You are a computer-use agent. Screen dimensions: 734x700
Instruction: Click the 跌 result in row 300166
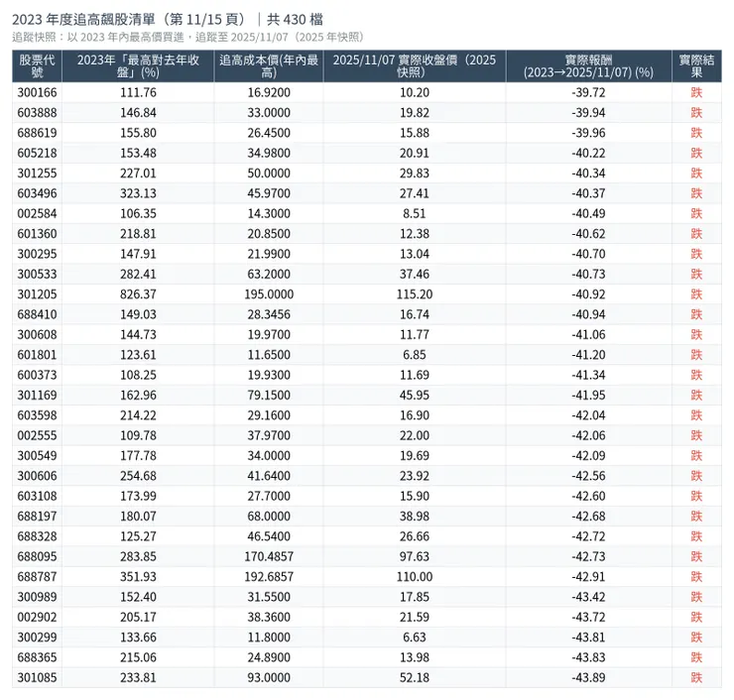[696, 92]
